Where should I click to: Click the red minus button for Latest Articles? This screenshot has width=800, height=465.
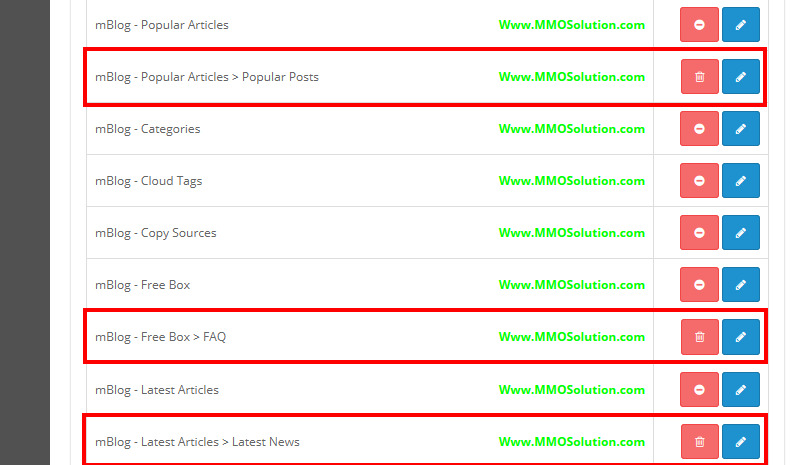click(x=699, y=389)
